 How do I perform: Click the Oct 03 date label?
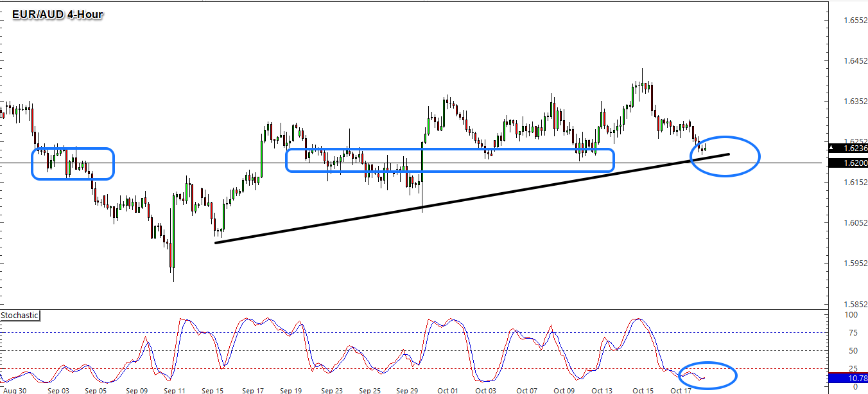pos(486,390)
